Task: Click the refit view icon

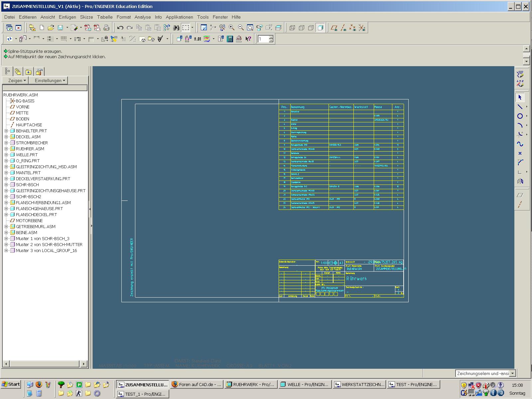Action: (x=250, y=28)
